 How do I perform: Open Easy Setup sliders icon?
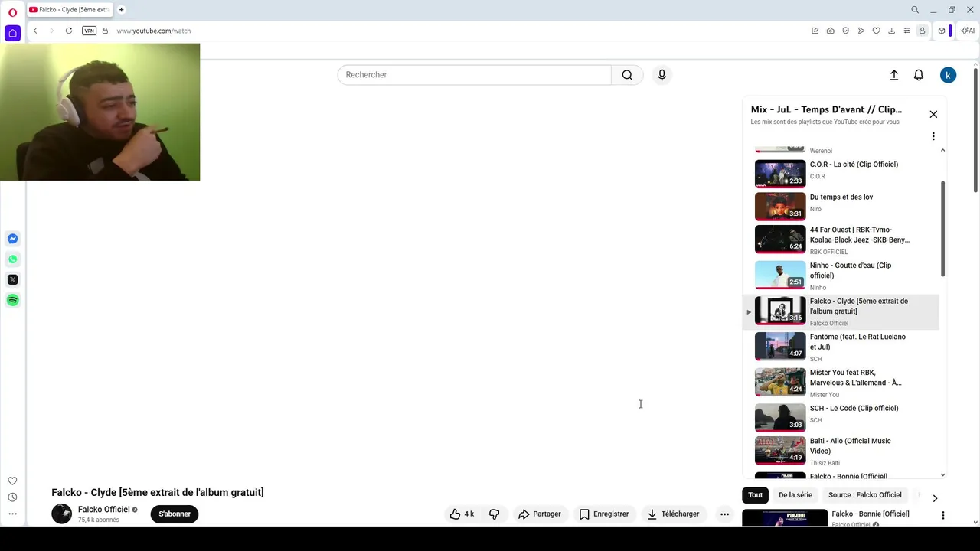(x=907, y=31)
